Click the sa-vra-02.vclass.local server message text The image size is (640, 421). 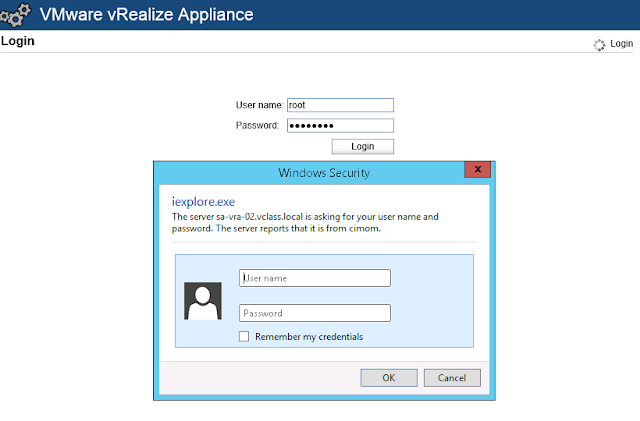(305, 223)
